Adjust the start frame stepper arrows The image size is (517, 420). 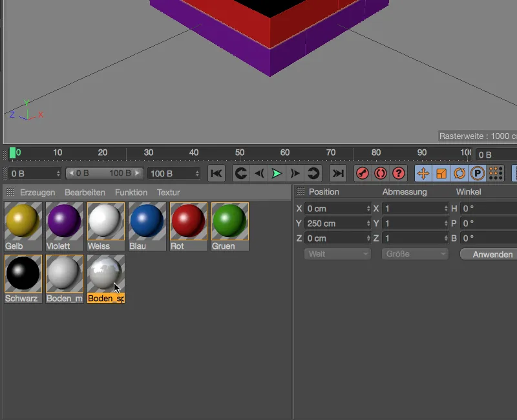coord(58,173)
